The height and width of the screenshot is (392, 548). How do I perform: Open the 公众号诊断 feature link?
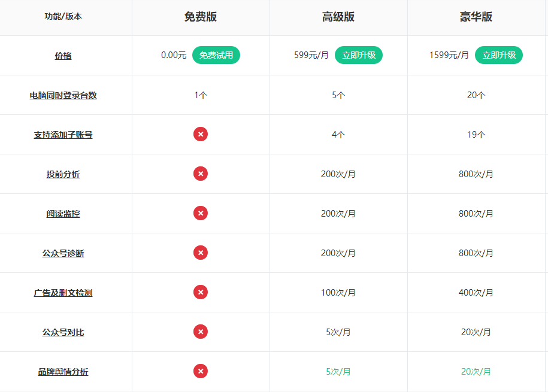63,253
